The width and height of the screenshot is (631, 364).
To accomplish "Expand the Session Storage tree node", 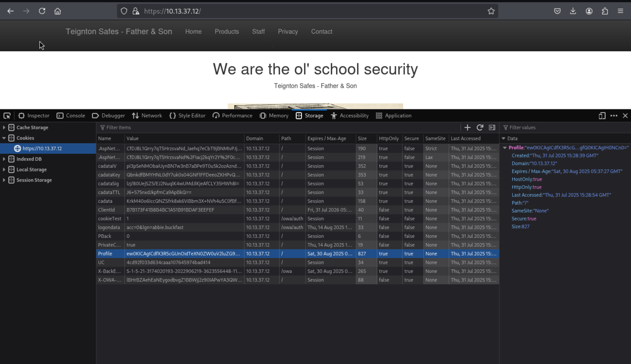I will [4, 180].
